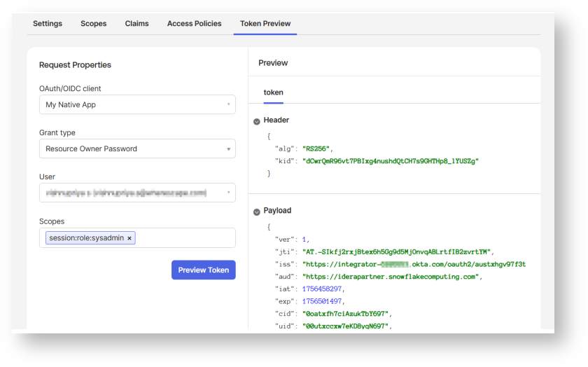Viewport: 588px width, 367px height.
Task: Switch to the Scopes tab
Action: (94, 23)
